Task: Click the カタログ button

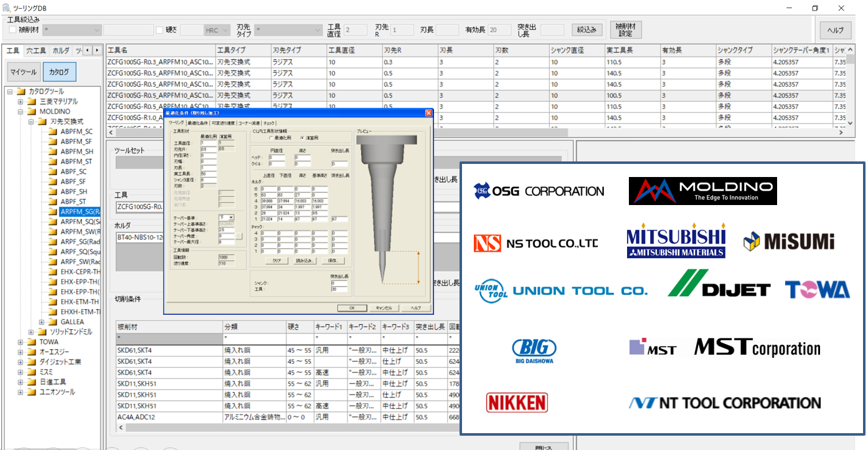Action: (59, 72)
